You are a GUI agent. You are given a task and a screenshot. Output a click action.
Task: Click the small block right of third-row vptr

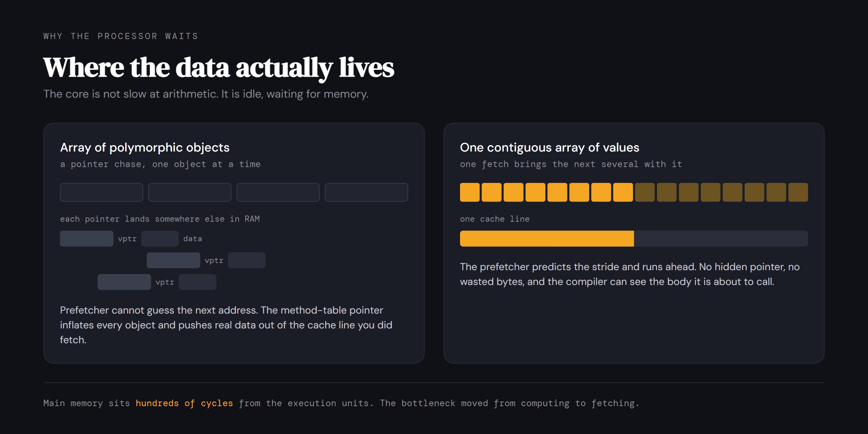(197, 282)
